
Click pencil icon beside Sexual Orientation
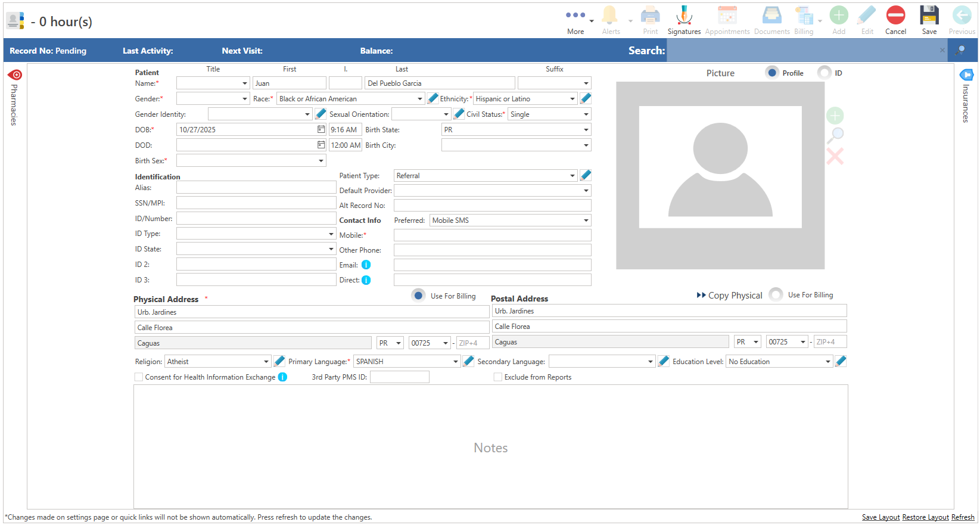[459, 114]
